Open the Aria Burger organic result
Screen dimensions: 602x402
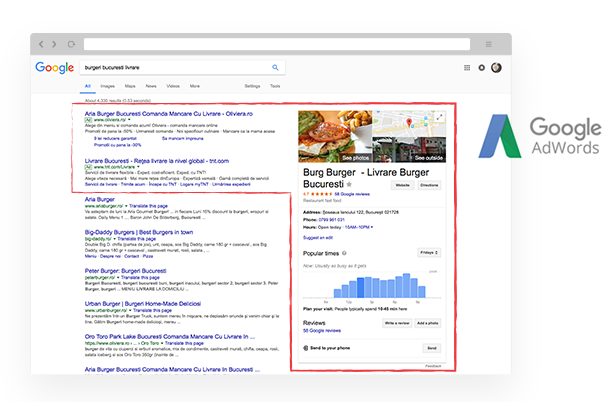pyautogui.click(x=99, y=199)
